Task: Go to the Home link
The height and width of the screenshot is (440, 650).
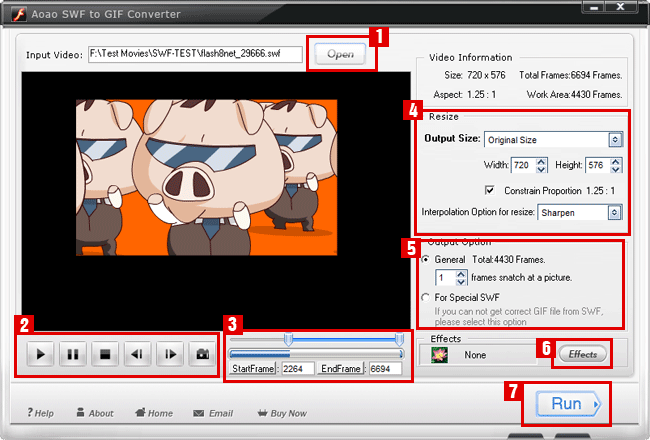Action: (x=154, y=413)
